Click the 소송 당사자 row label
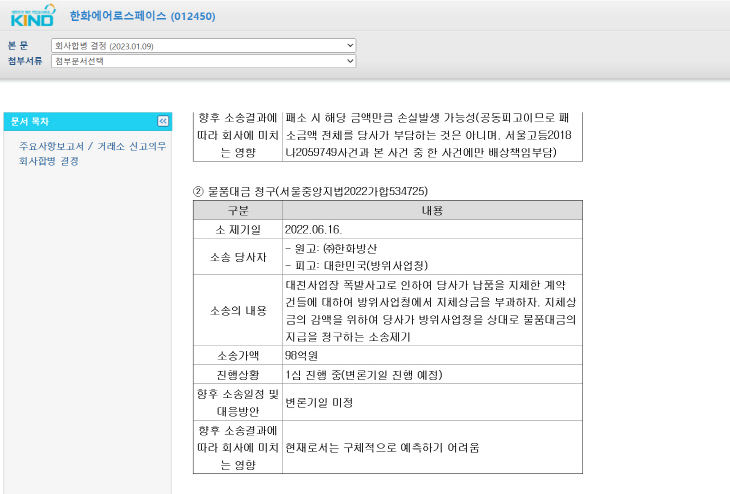Image resolution: width=730 pixels, height=494 pixels. 238,257
